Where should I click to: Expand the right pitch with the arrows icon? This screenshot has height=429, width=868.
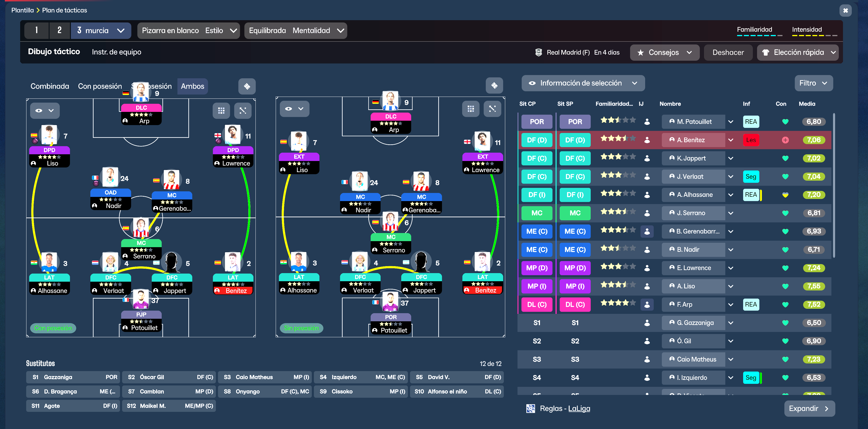(492, 108)
